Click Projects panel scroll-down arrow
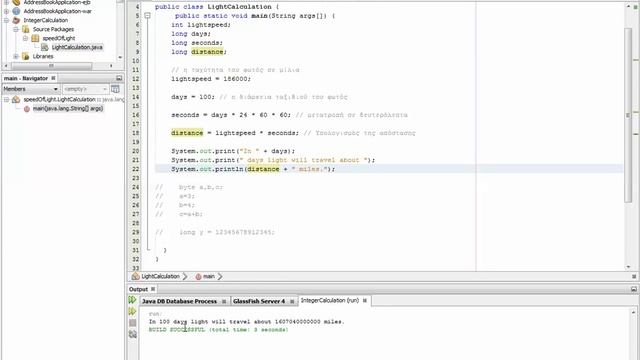 click(120, 58)
